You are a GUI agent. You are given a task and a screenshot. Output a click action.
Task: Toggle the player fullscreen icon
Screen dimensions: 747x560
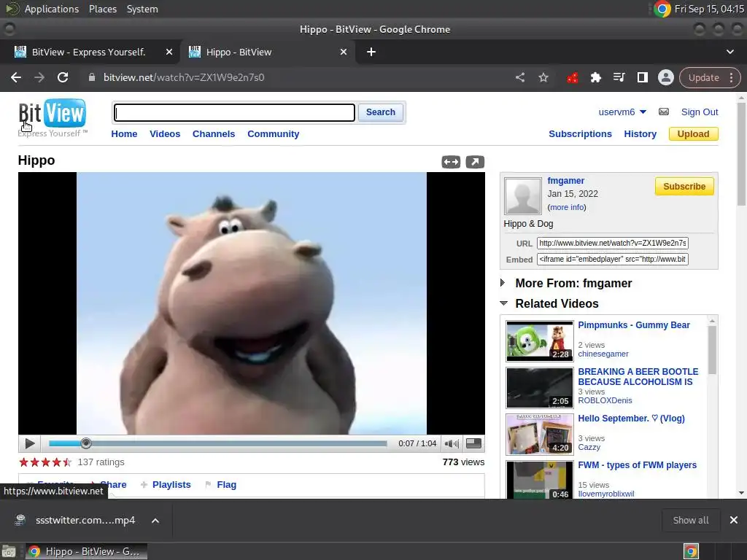click(x=473, y=443)
